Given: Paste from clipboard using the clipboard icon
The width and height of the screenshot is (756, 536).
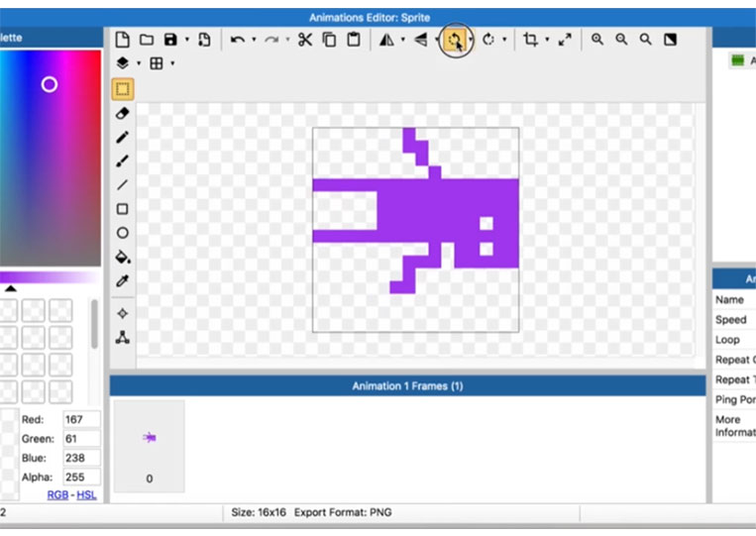Looking at the screenshot, I should pos(354,40).
